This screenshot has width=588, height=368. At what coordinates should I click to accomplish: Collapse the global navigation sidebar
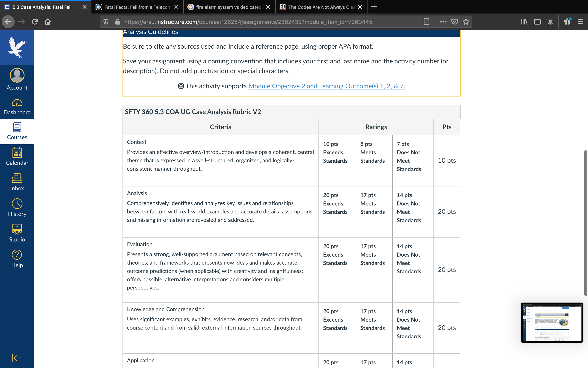click(x=17, y=358)
